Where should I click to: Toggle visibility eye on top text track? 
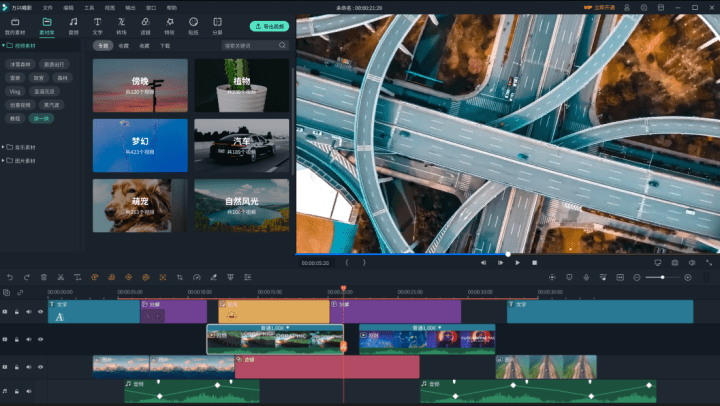(40, 312)
